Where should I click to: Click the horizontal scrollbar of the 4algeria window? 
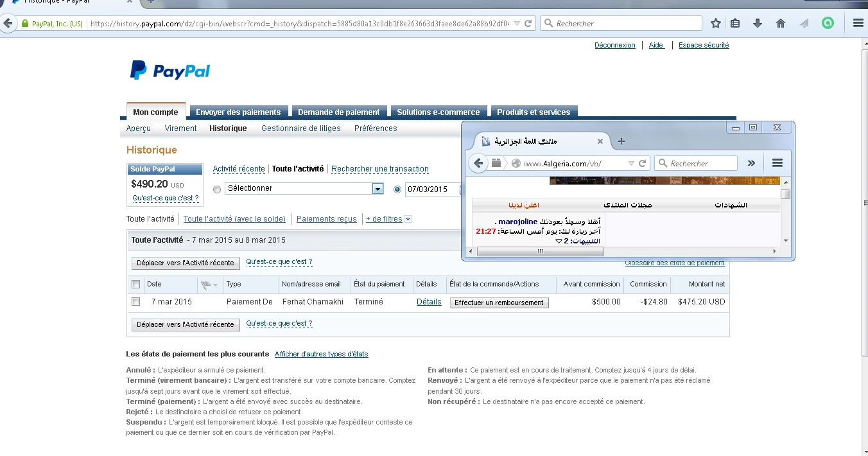point(541,252)
